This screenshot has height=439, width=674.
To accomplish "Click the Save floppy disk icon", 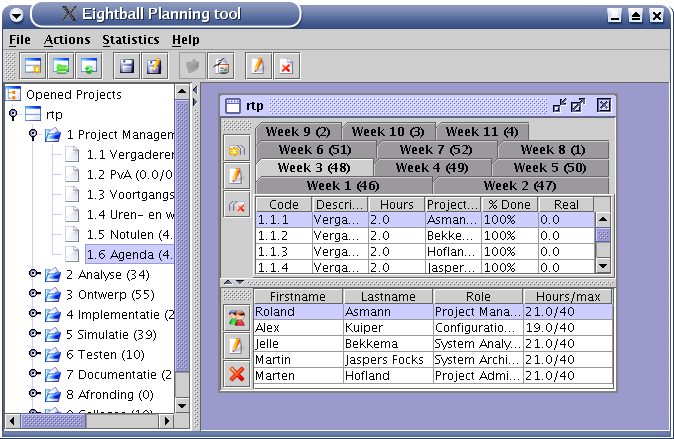I will click(x=127, y=67).
